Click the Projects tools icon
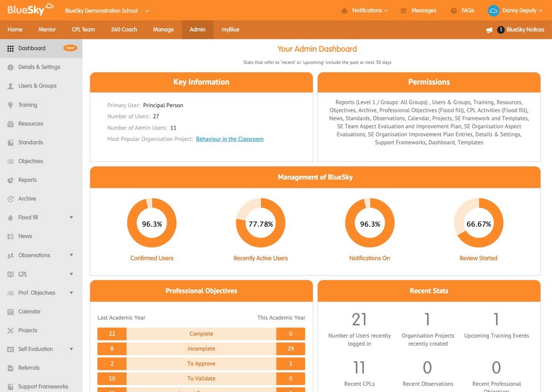This screenshot has width=552, height=392. tap(11, 331)
